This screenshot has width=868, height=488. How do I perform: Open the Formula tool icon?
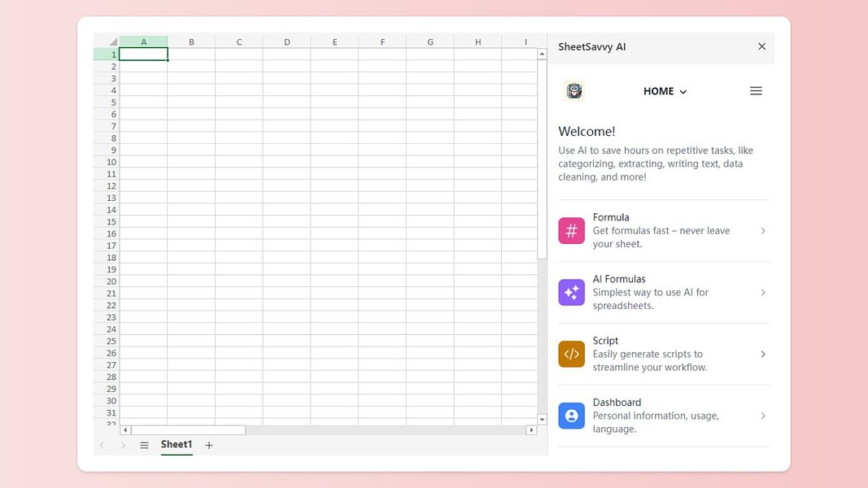570,230
